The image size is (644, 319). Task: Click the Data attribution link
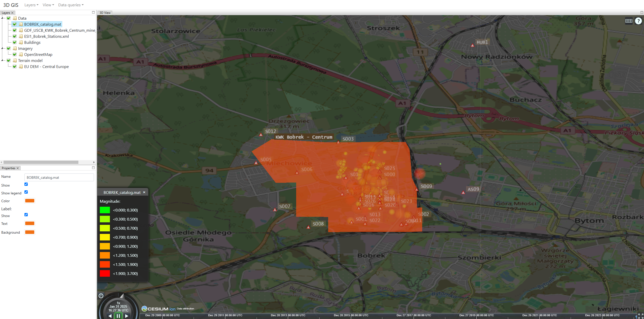point(185,309)
